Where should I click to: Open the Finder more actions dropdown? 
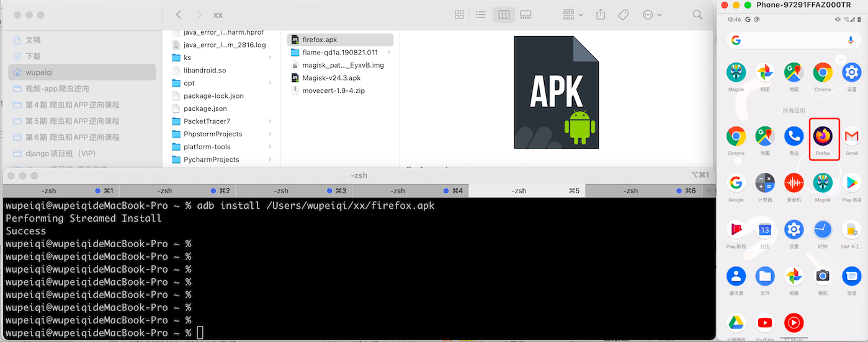tap(652, 15)
